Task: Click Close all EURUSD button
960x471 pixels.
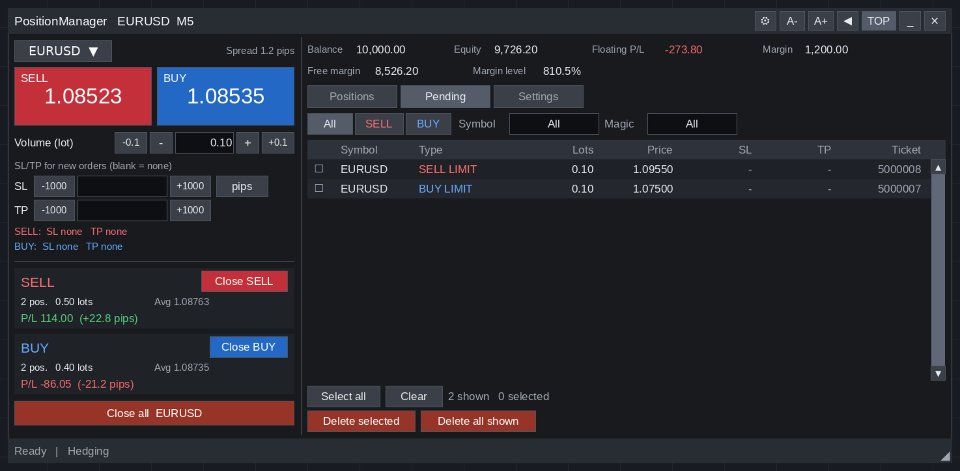Action: click(x=154, y=413)
